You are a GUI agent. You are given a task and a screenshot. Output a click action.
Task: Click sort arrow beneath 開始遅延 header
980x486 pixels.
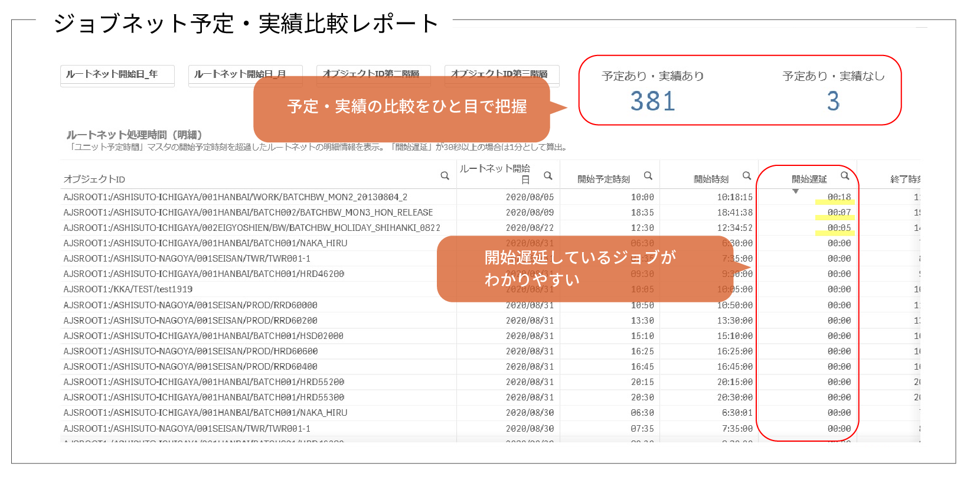click(796, 191)
